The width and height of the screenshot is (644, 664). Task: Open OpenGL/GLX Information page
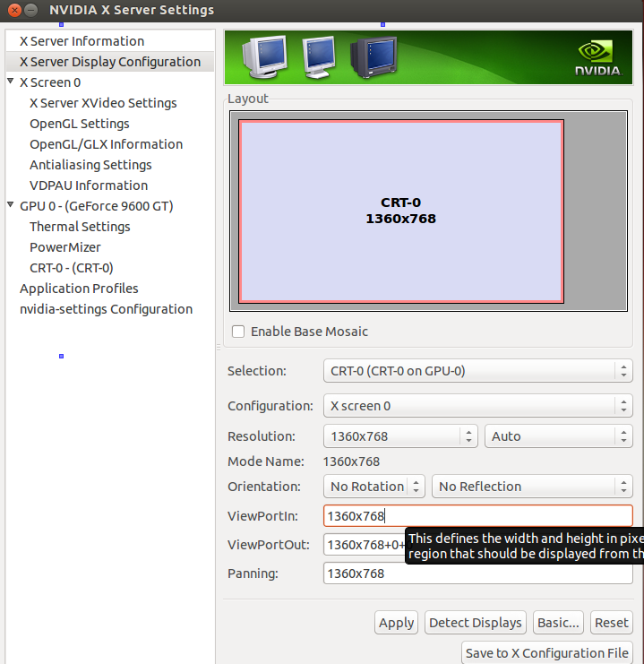[x=106, y=144]
